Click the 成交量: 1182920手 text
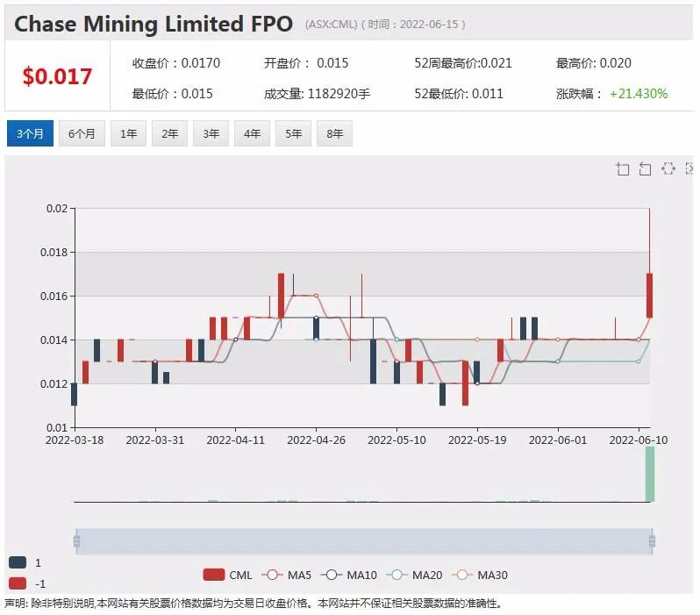Image resolution: width=700 pixels, height=615 pixels. click(x=317, y=94)
